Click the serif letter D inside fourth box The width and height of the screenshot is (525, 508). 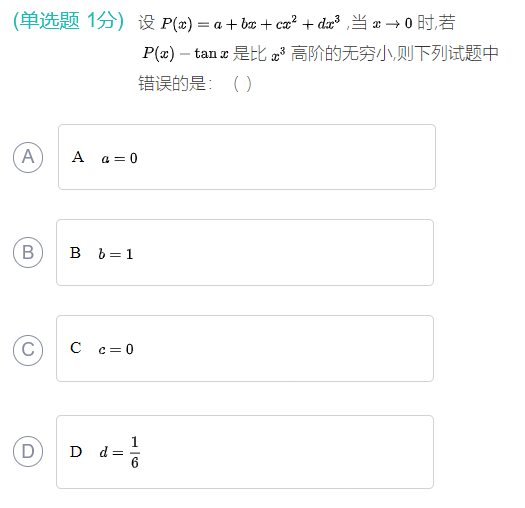click(76, 452)
